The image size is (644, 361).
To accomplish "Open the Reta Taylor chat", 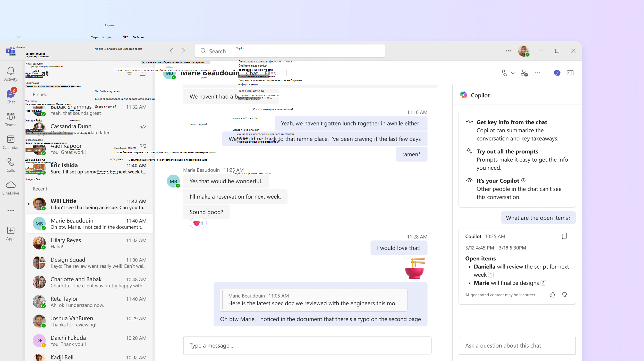I will (90, 302).
